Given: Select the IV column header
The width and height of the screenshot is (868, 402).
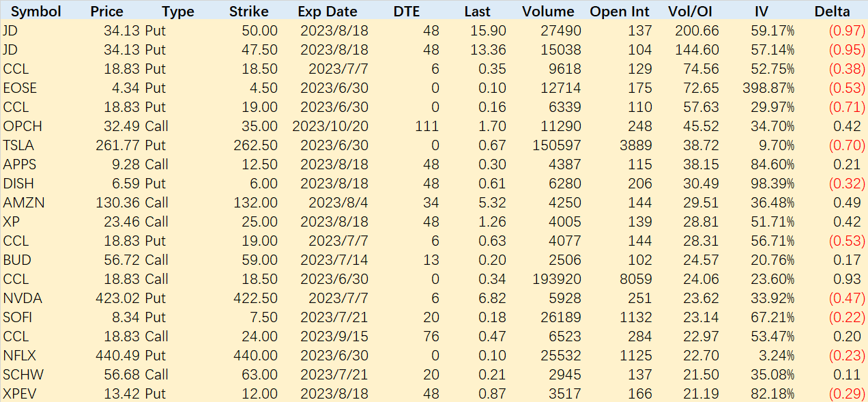Looking at the screenshot, I should point(761,12).
